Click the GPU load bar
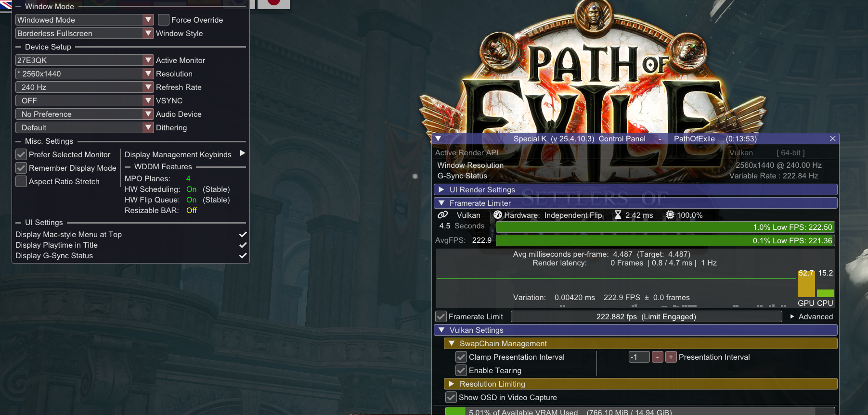This screenshot has width=868, height=415. (806, 284)
